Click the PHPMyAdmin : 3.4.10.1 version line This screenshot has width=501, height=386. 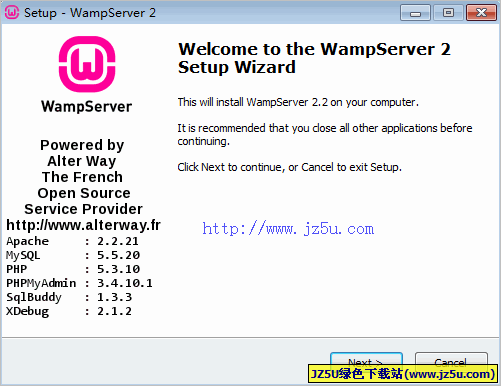(x=79, y=283)
